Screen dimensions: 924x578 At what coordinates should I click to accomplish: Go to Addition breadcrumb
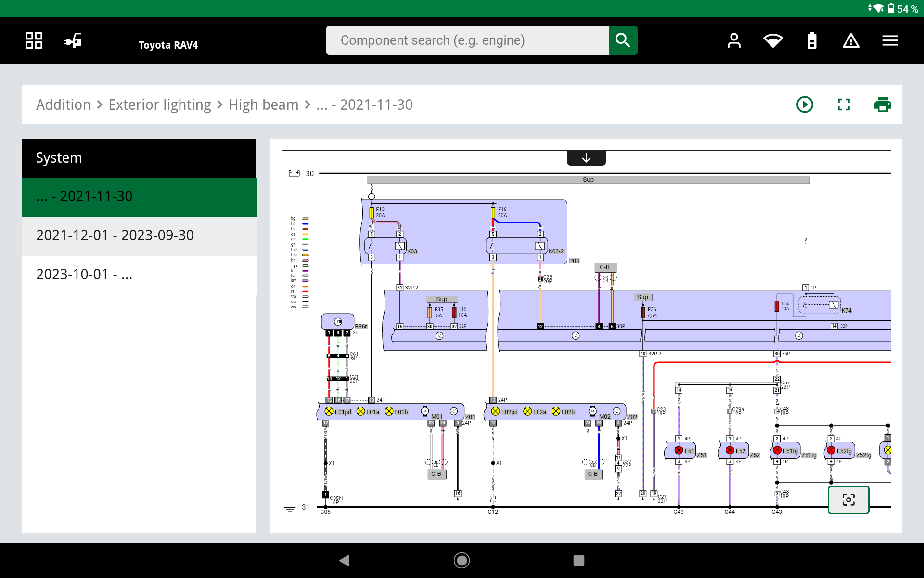(x=64, y=105)
